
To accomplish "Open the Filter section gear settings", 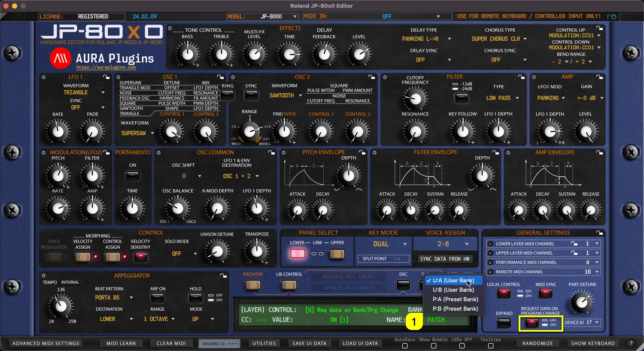I will point(385,77).
